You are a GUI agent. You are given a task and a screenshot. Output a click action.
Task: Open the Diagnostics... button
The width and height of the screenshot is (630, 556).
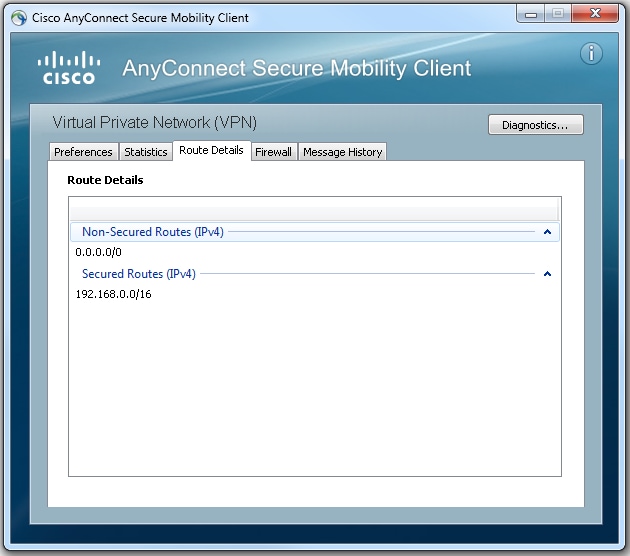(x=536, y=125)
